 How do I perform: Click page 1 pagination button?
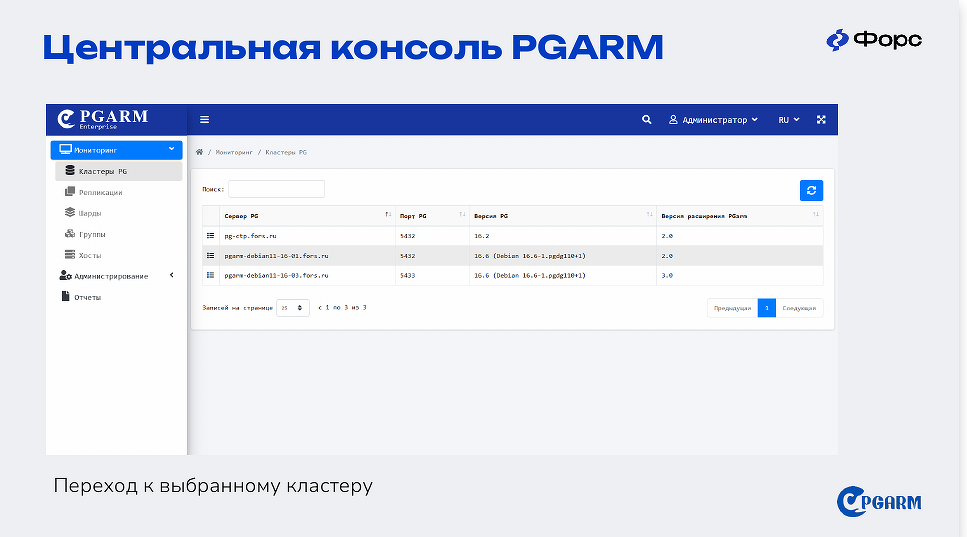[x=767, y=308]
